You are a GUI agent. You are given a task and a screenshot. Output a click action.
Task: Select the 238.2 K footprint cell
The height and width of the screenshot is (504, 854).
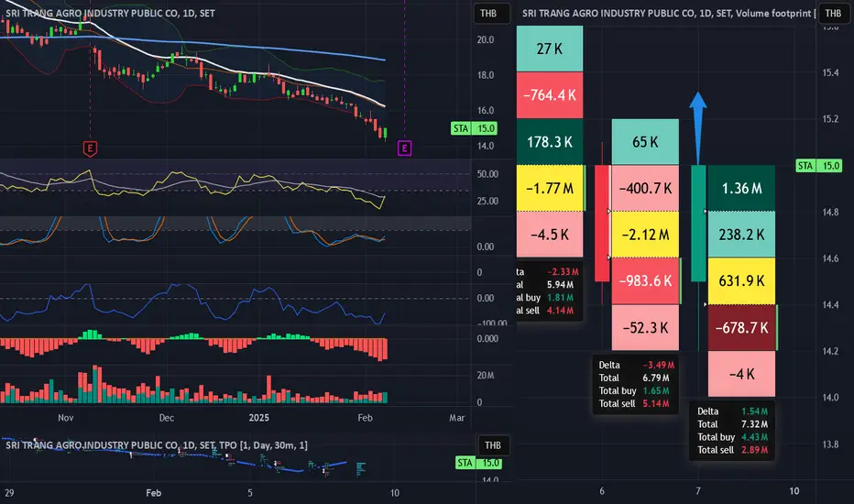click(741, 235)
